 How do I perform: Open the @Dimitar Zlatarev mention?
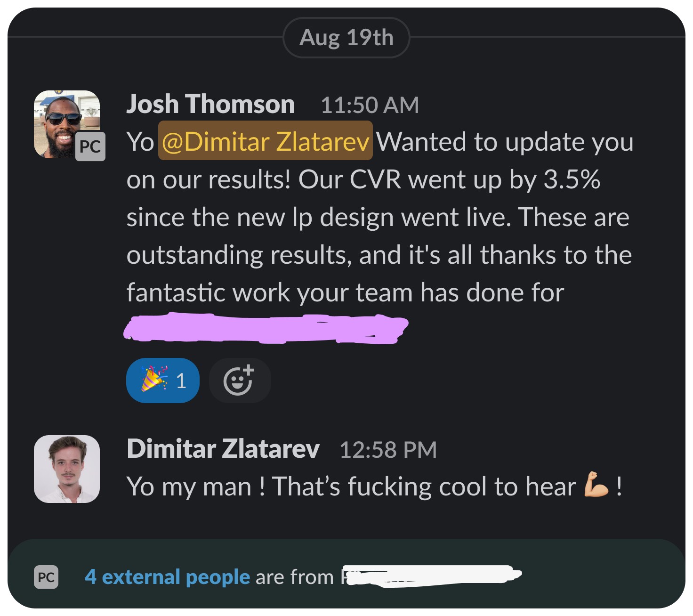coord(266,141)
